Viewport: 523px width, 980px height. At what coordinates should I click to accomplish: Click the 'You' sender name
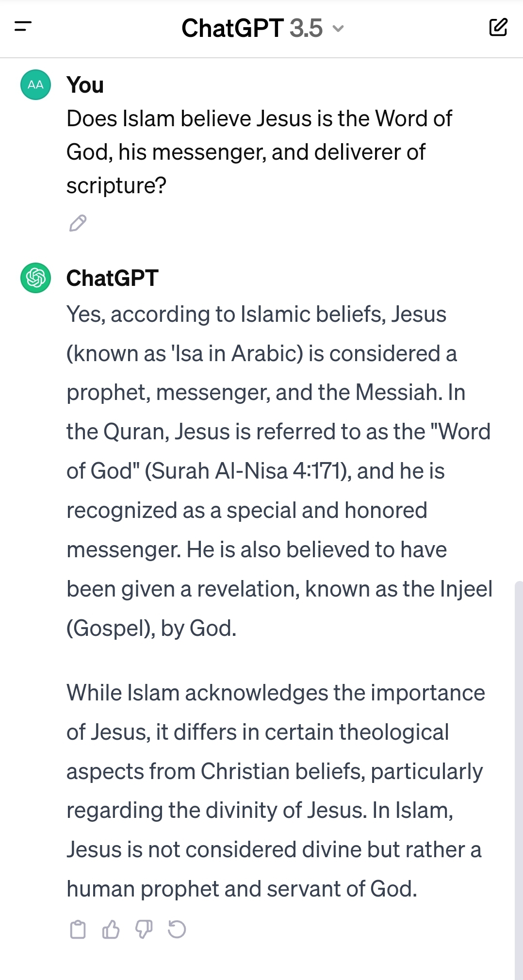[85, 85]
